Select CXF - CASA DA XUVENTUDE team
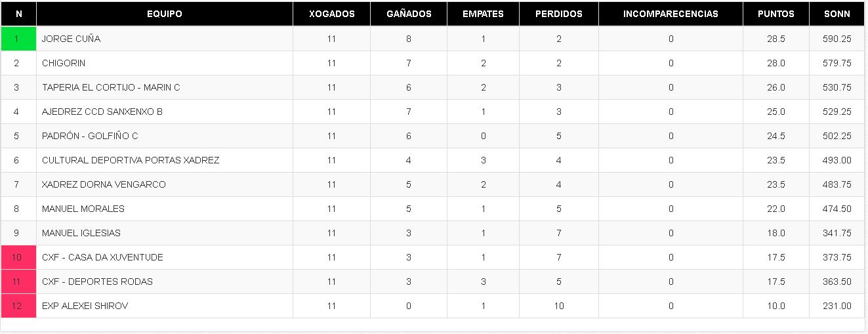Image resolution: width=868 pixels, height=334 pixels. (102, 257)
